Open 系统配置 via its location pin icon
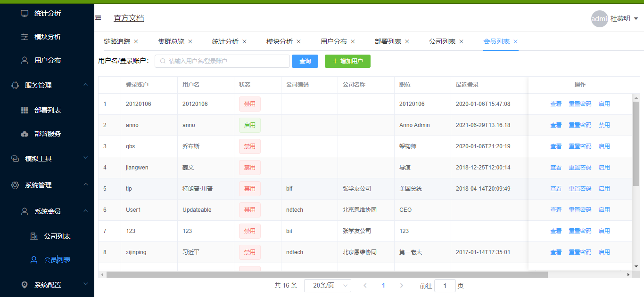This screenshot has height=297, width=644. click(x=25, y=285)
